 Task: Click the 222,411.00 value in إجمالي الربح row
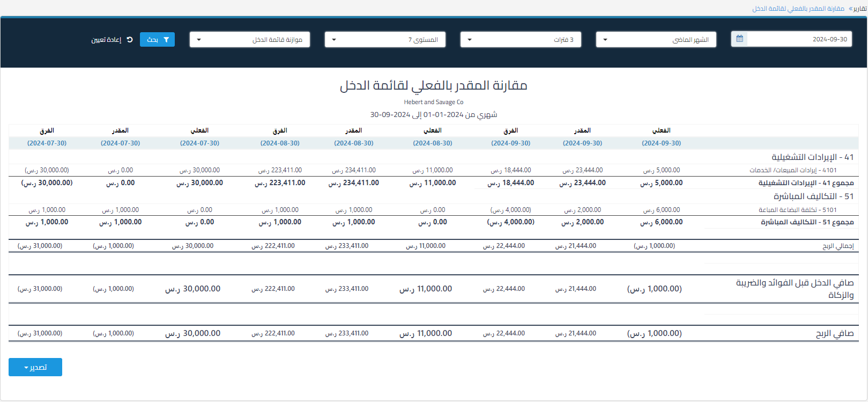coord(273,246)
